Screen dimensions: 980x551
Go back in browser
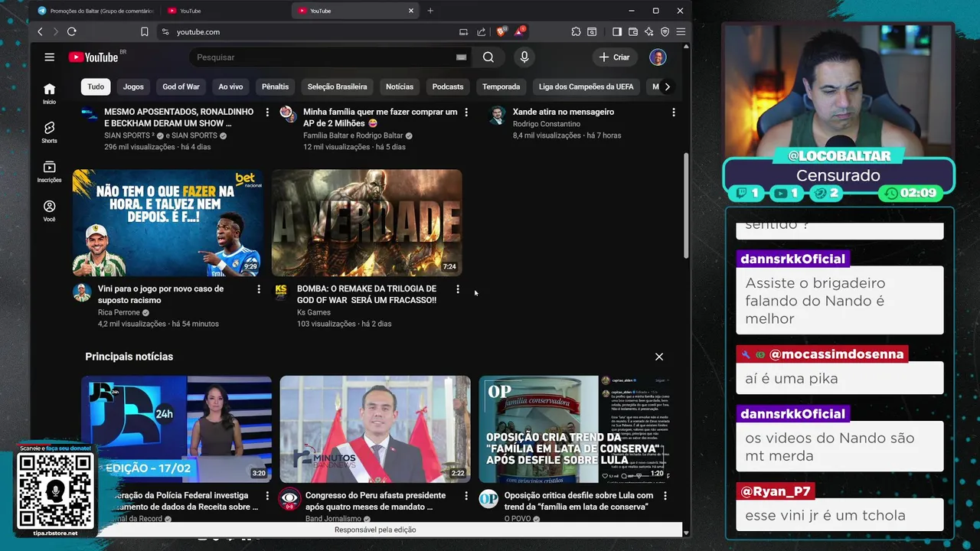[x=41, y=31]
